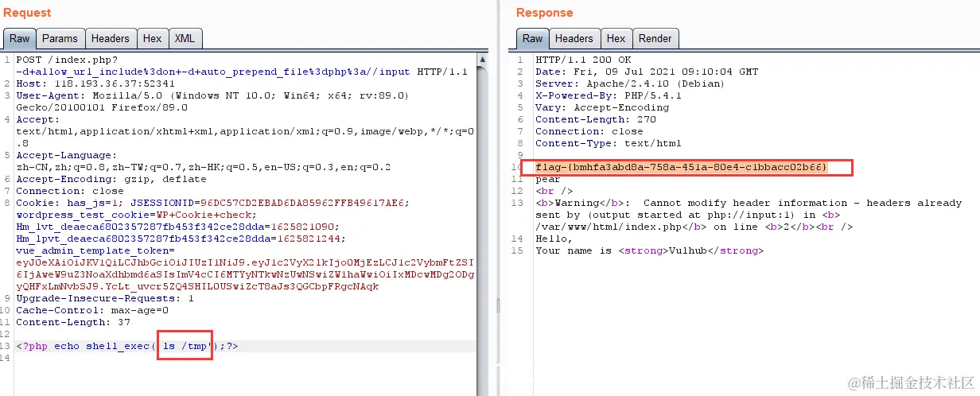This screenshot has width=980, height=396.
Task: Switch to the Request Raw tab
Action: coord(19,38)
